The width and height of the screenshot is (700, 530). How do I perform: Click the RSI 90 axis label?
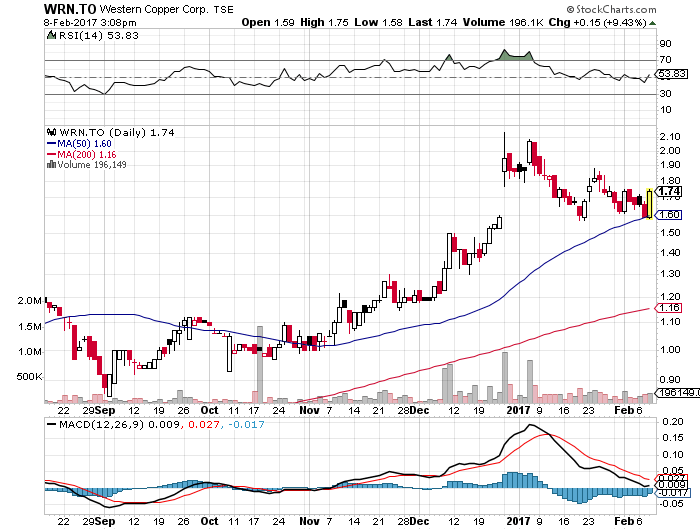click(x=665, y=43)
